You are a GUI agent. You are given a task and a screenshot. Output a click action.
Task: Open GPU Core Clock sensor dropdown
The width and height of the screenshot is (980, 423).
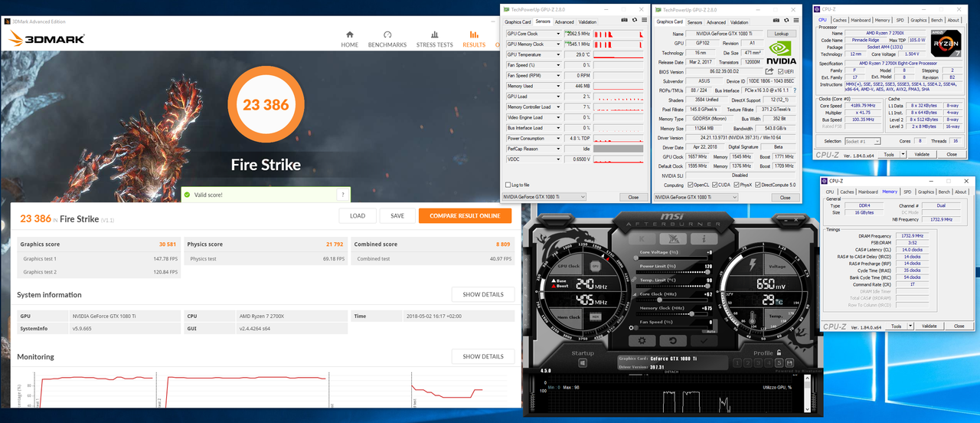558,34
